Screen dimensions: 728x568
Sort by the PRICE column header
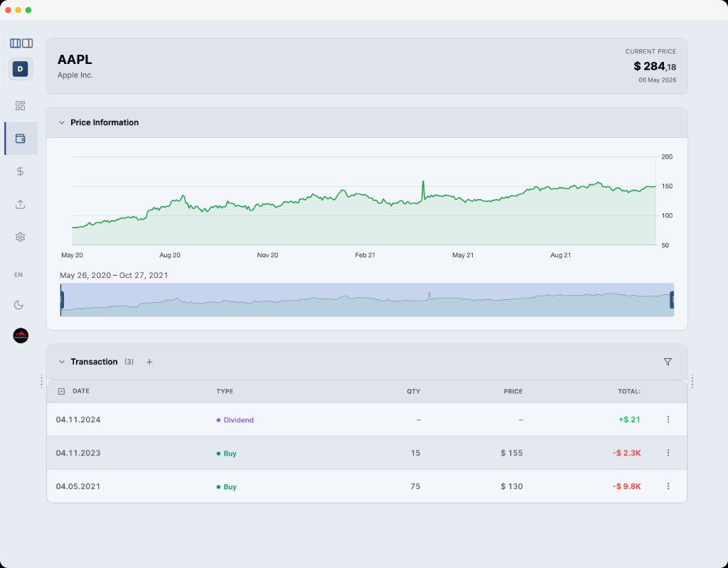click(x=513, y=392)
